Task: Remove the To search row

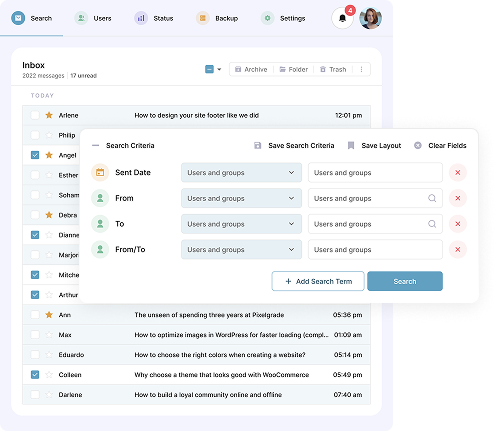Action: [458, 224]
